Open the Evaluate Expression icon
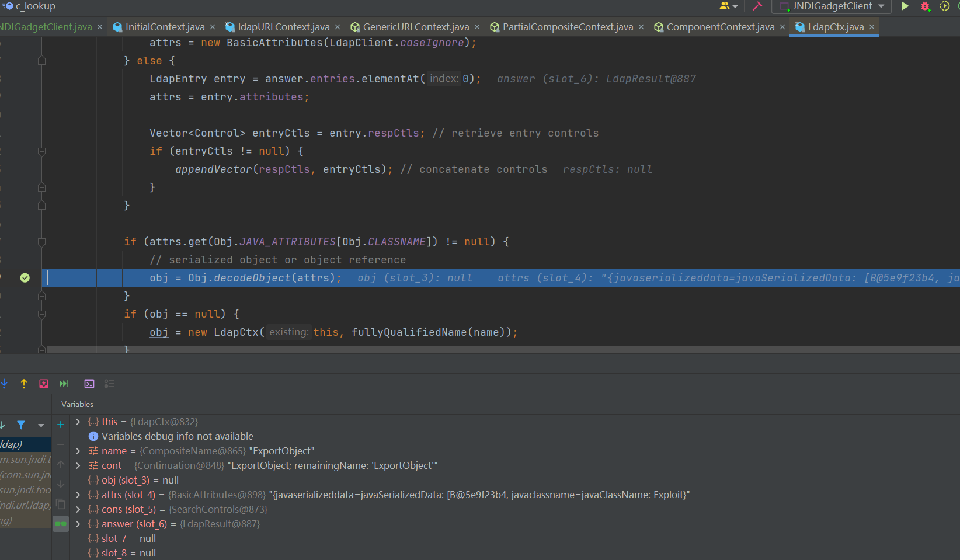The height and width of the screenshot is (560, 960). (x=89, y=384)
